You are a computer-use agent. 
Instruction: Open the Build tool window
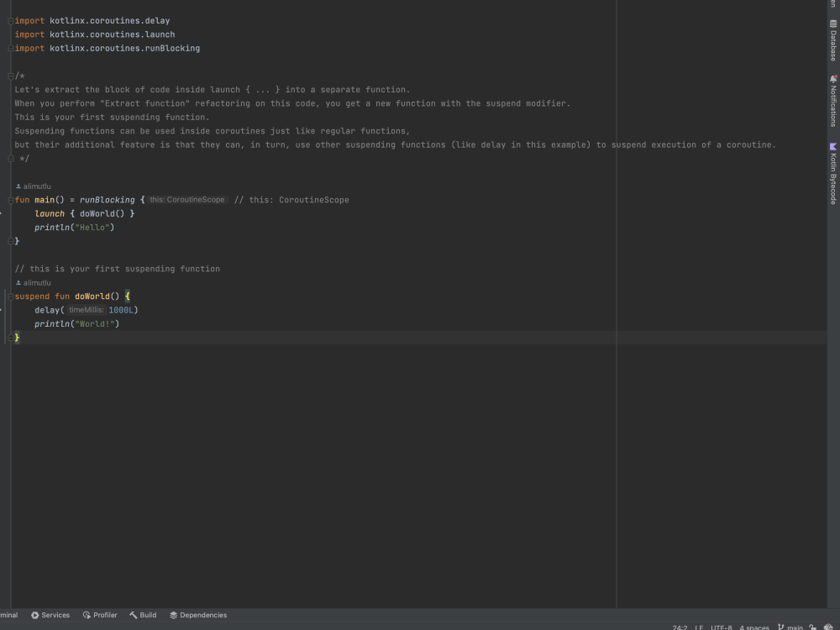pos(143,615)
